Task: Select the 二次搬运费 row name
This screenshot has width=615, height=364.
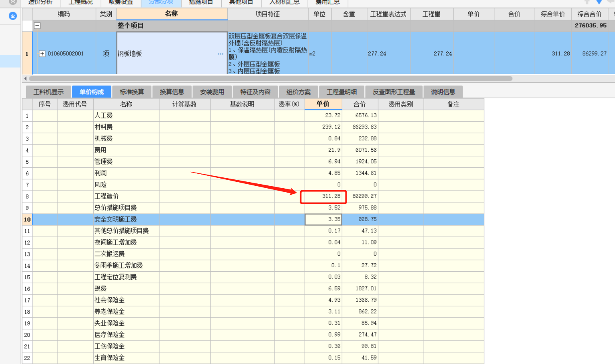Action: [110, 254]
